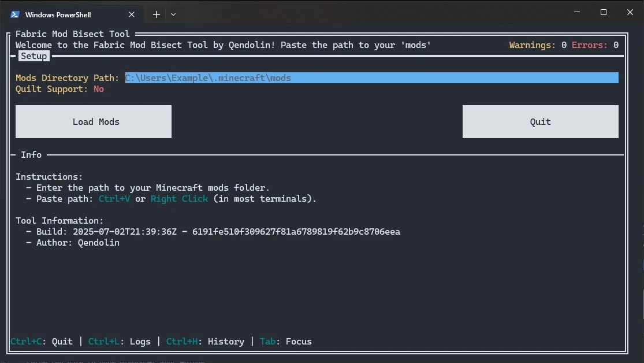Click the 'Mods Directory Path:' label
The height and width of the screenshot is (363, 644).
pyautogui.click(x=68, y=77)
